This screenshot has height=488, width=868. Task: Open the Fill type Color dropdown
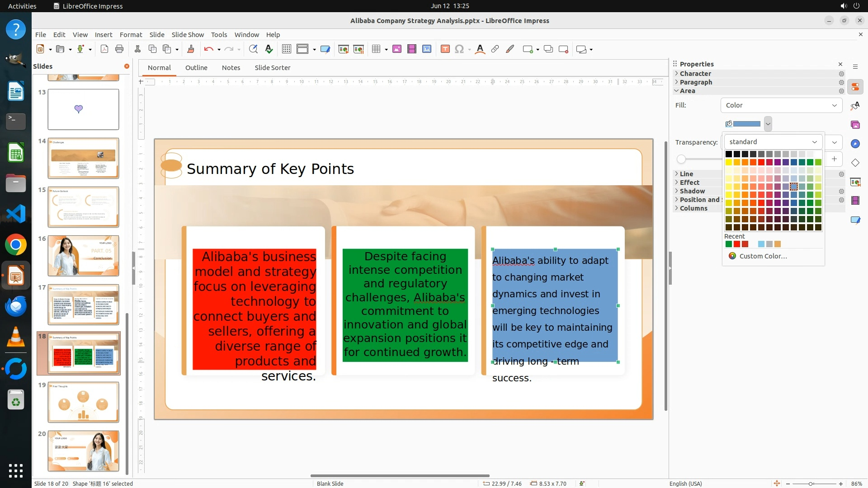[x=781, y=105]
